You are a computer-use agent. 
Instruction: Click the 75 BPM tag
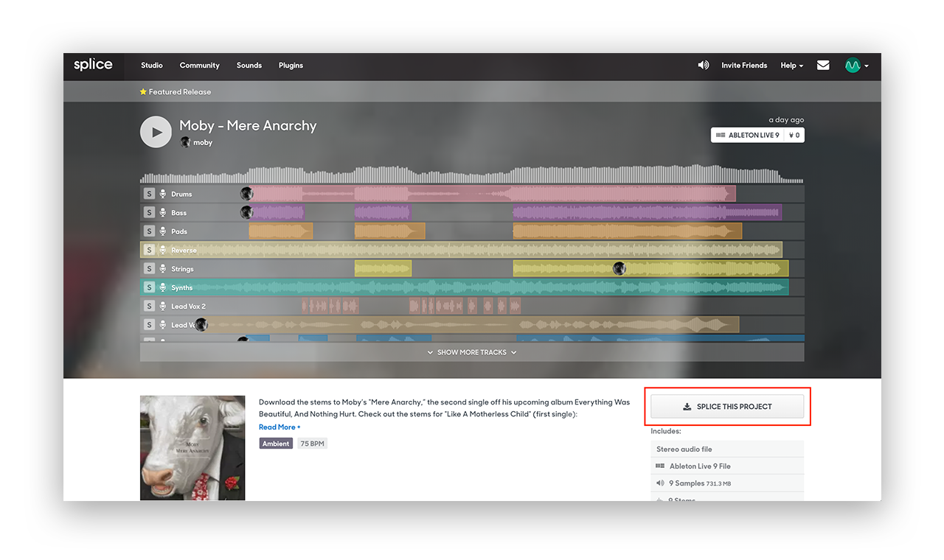coord(312,444)
